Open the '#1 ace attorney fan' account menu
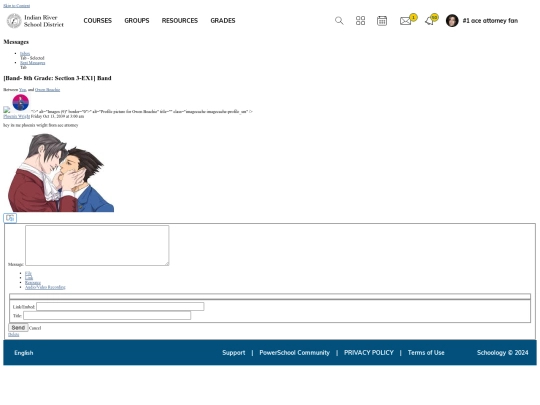 point(490,21)
